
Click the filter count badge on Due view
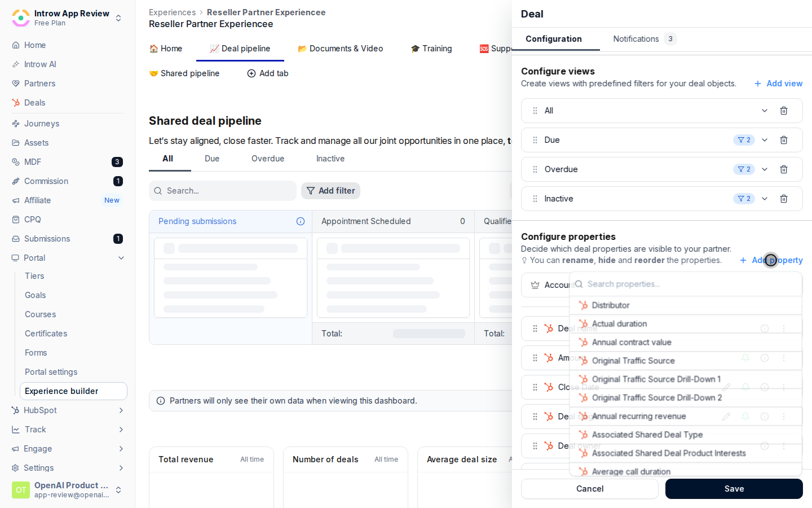click(x=744, y=140)
